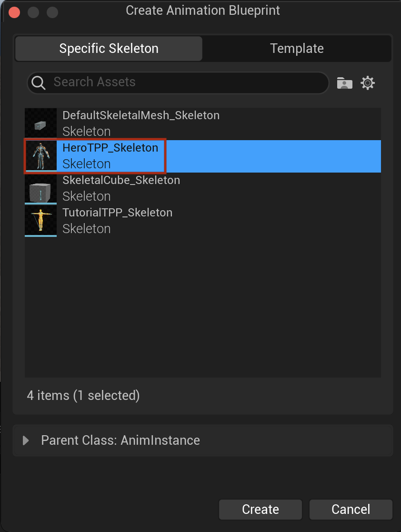The image size is (401, 532).
Task: Click the Parent Class: AnimInstance label
Action: (120, 440)
